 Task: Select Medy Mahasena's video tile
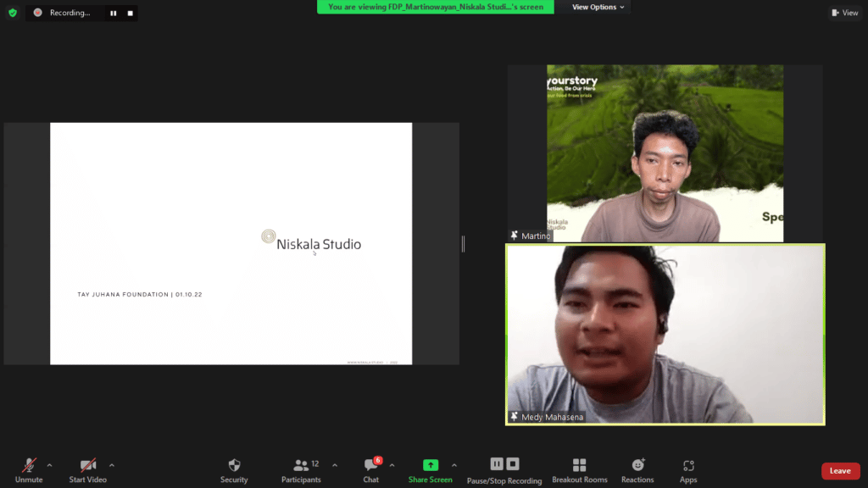665,334
